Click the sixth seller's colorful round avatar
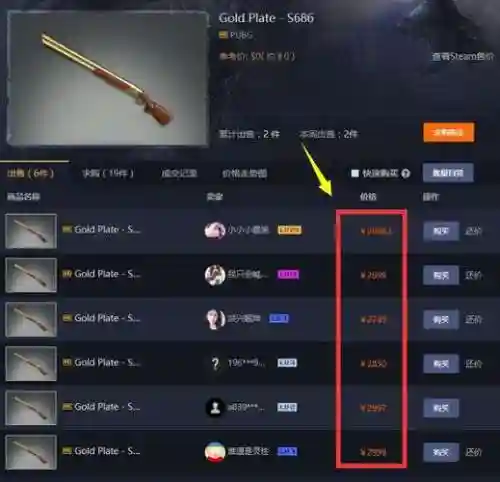 click(x=215, y=452)
